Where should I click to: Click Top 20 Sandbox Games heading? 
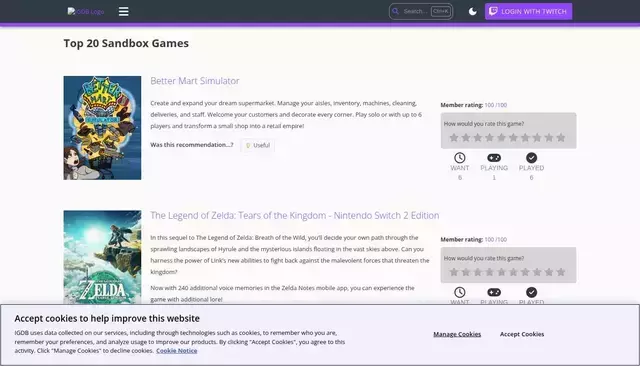(126, 43)
